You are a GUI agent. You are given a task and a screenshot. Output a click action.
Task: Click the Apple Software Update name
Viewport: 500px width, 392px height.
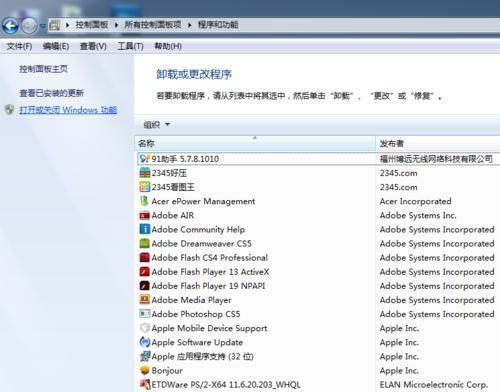pyautogui.click(x=197, y=342)
